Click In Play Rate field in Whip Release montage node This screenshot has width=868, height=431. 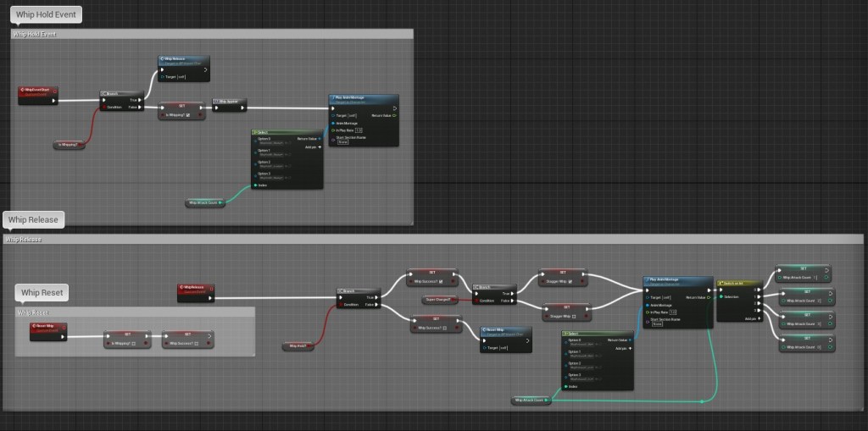pos(672,312)
